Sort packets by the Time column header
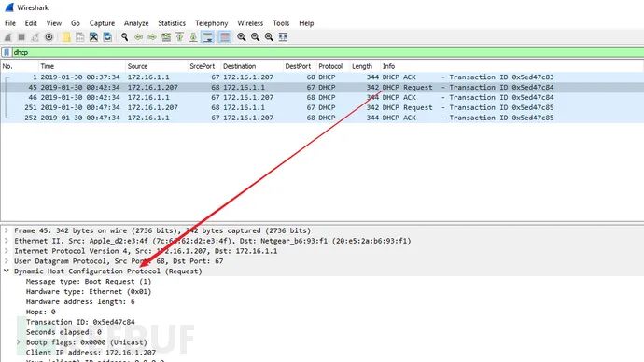The height and width of the screenshot is (362, 644). tap(82, 66)
